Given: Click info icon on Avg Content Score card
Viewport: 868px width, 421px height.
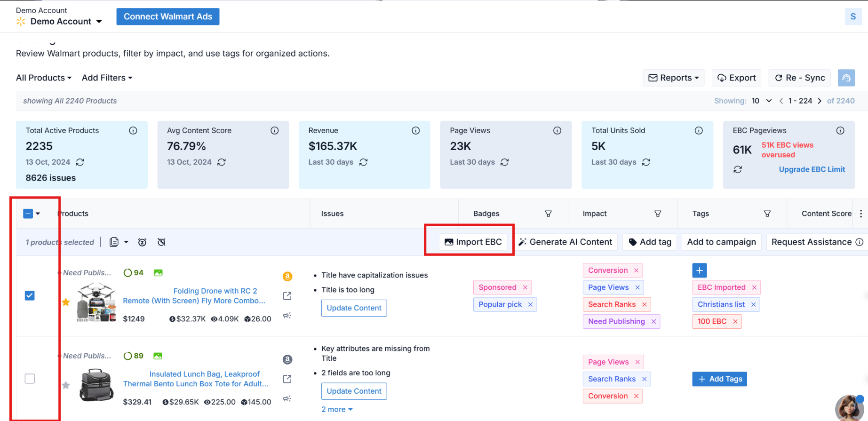Looking at the screenshot, I should [x=275, y=131].
